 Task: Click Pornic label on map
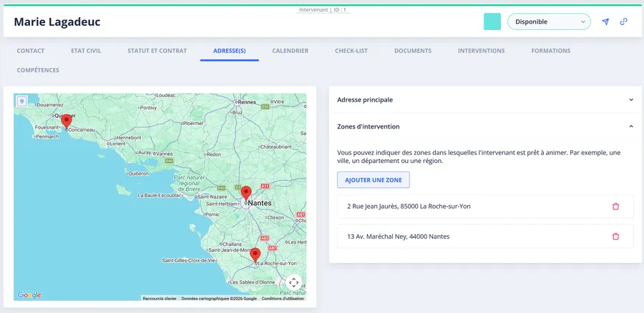(x=213, y=214)
